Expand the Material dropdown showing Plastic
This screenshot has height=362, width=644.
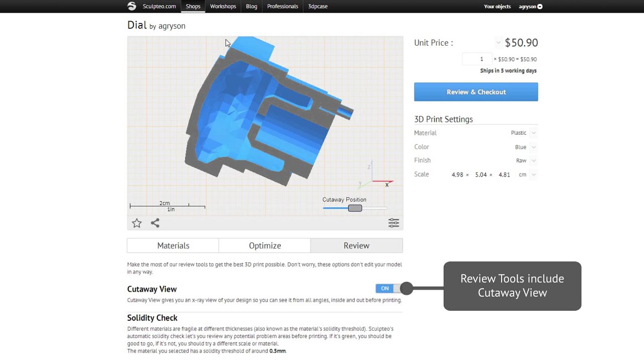pyautogui.click(x=533, y=133)
